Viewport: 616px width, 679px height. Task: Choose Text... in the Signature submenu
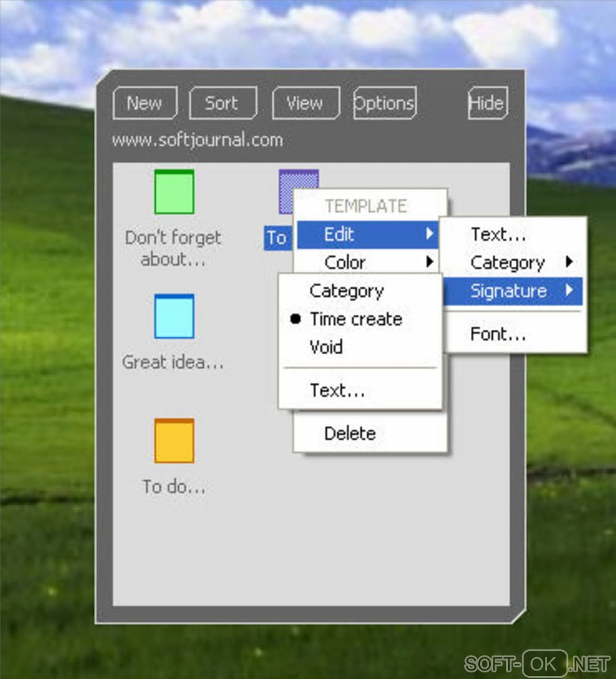(360, 390)
